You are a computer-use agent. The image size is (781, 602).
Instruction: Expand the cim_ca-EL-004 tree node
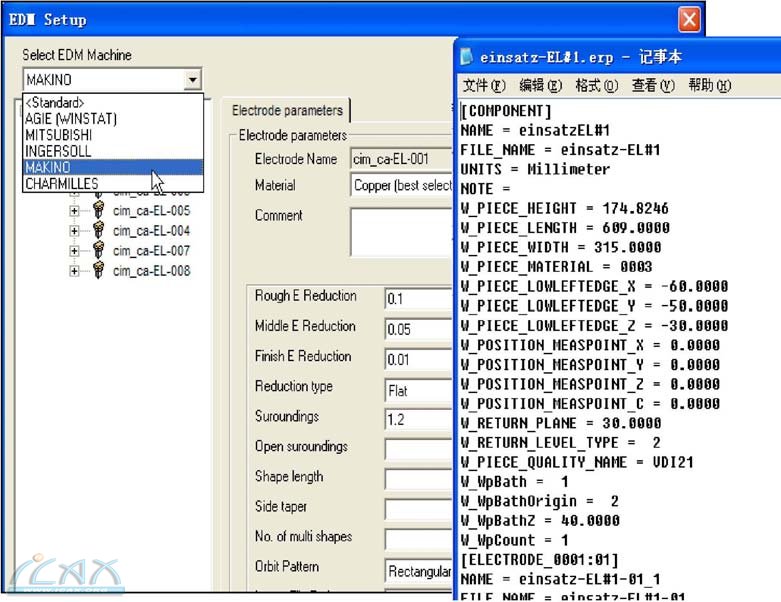click(74, 231)
